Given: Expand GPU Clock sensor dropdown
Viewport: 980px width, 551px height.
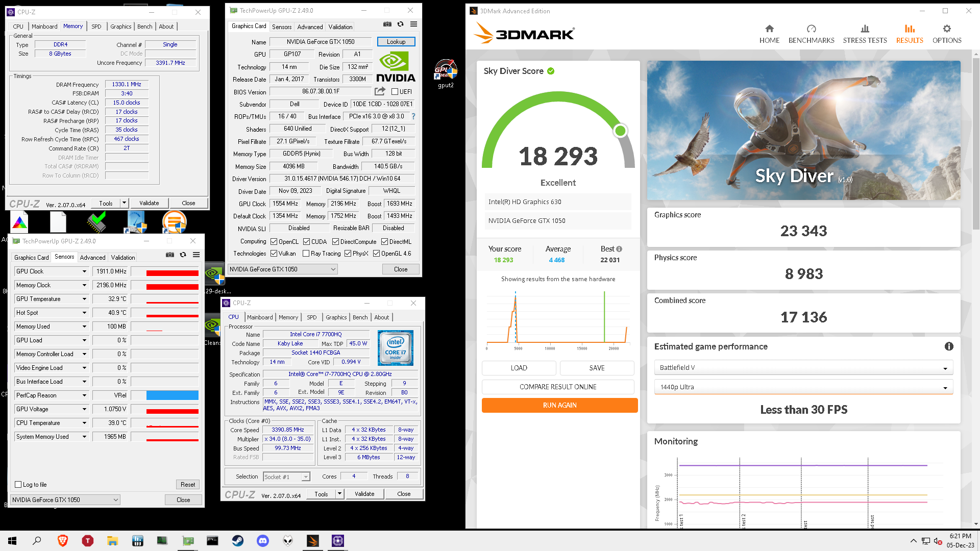Looking at the screenshot, I should point(84,271).
